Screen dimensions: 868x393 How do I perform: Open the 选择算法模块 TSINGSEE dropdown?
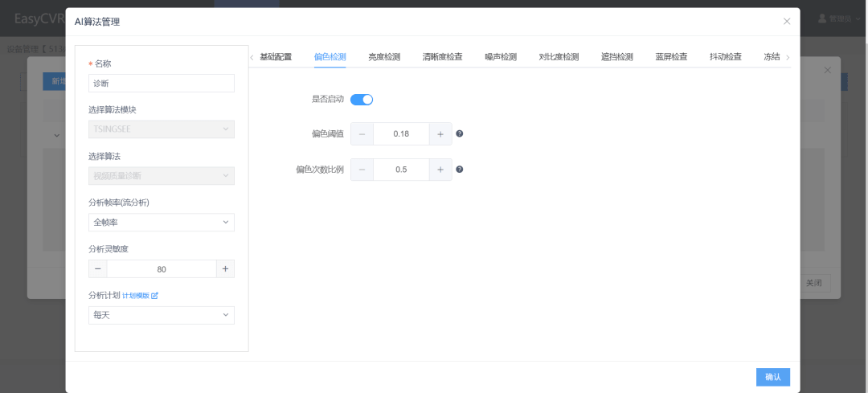[161, 129]
